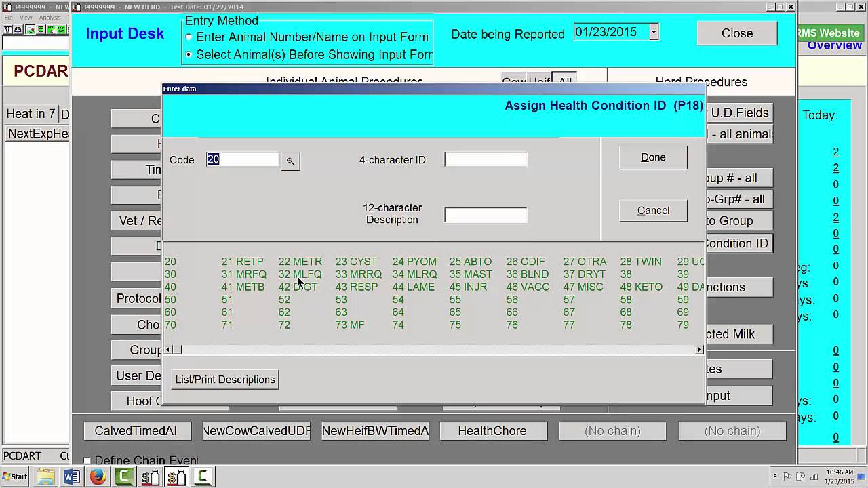868x488 pixels.
Task: Click the code lookup magnifier icon
Action: pyautogui.click(x=290, y=161)
